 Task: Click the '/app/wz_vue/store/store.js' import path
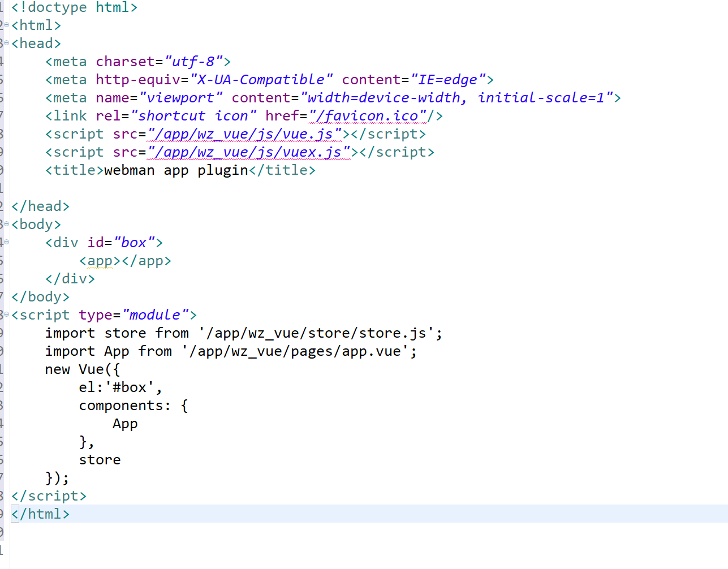pos(316,333)
